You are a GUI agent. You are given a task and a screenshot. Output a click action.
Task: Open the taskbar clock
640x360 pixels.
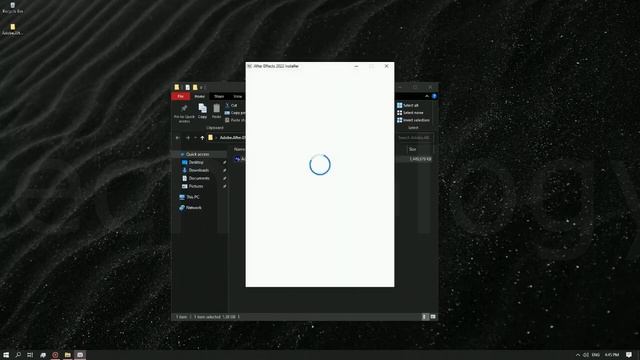click(x=612, y=355)
